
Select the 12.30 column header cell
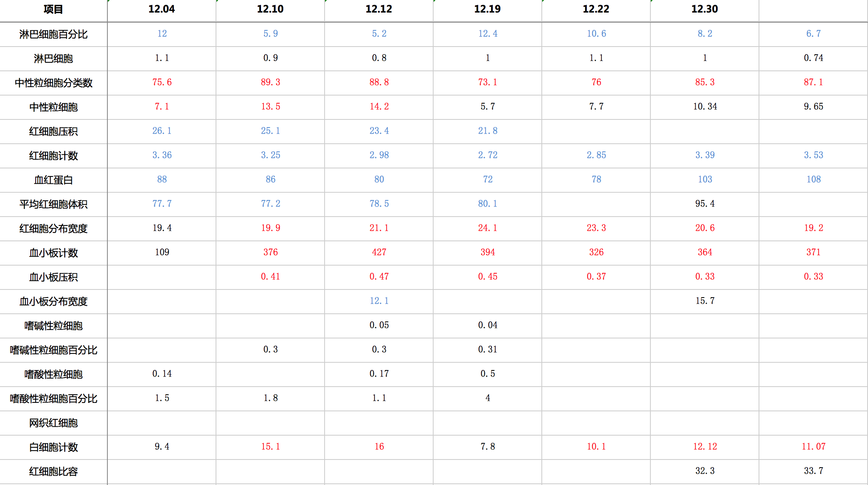click(705, 10)
